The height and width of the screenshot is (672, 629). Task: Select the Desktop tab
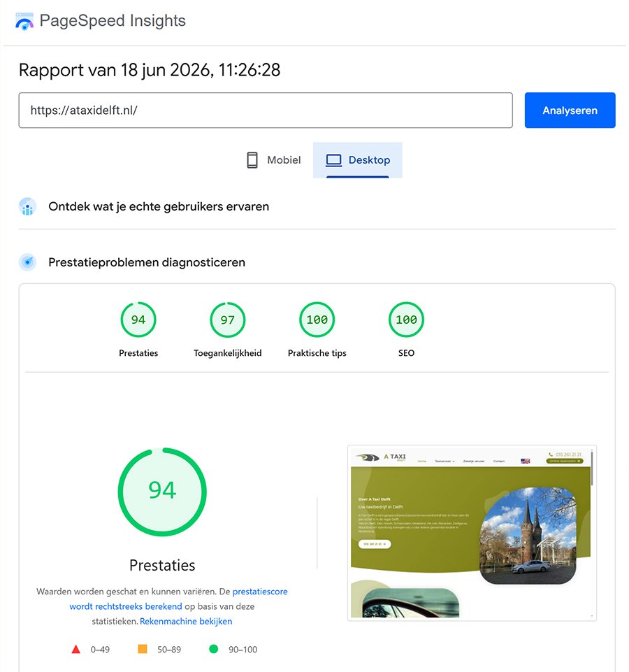pyautogui.click(x=358, y=160)
